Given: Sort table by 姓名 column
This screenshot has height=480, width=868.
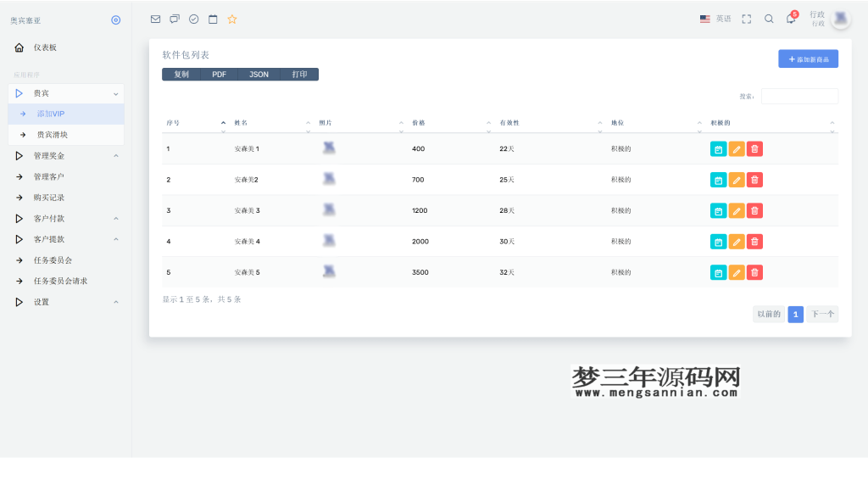Looking at the screenshot, I should (x=272, y=123).
